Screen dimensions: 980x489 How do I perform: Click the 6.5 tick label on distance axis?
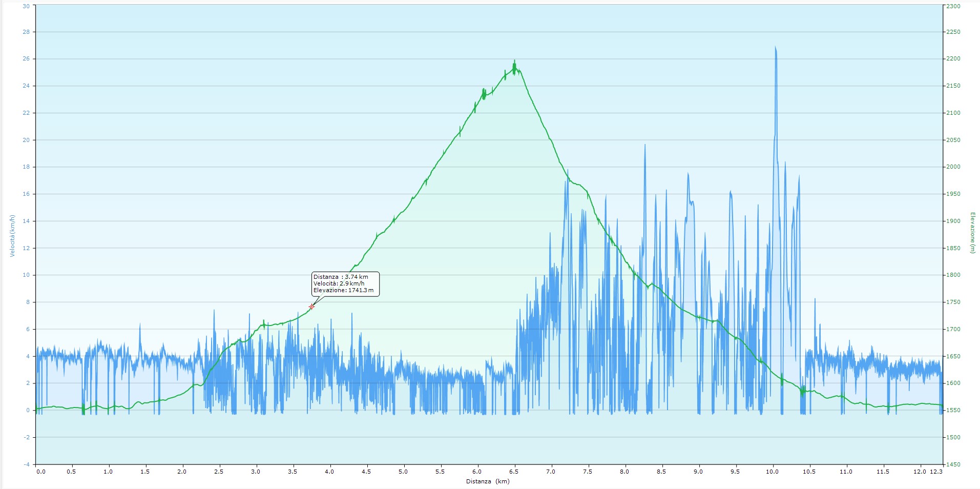tap(514, 472)
